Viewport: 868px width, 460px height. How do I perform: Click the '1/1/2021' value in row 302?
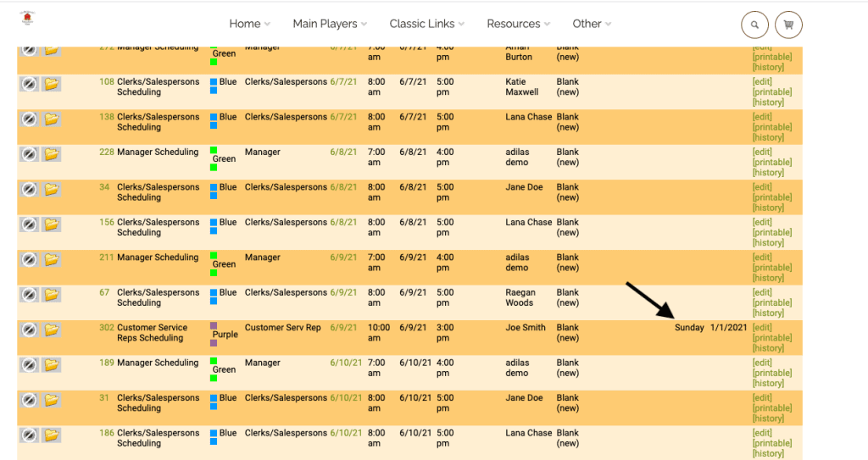(728, 328)
